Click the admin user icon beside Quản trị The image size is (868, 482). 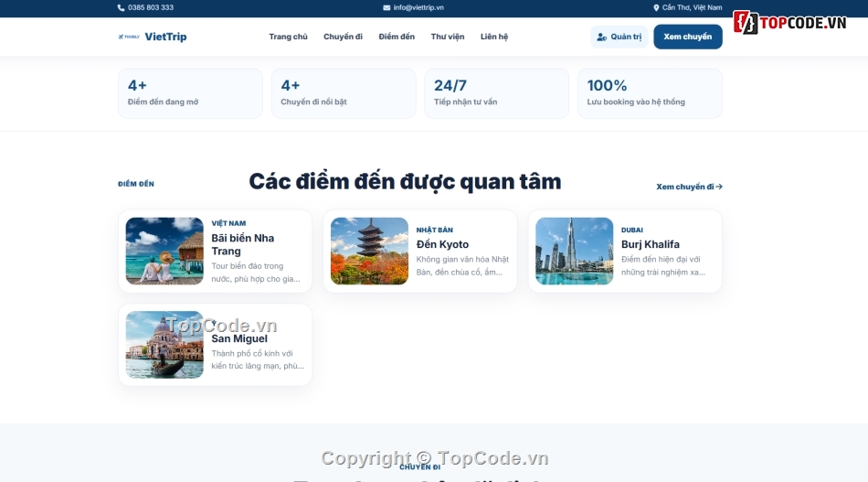602,37
